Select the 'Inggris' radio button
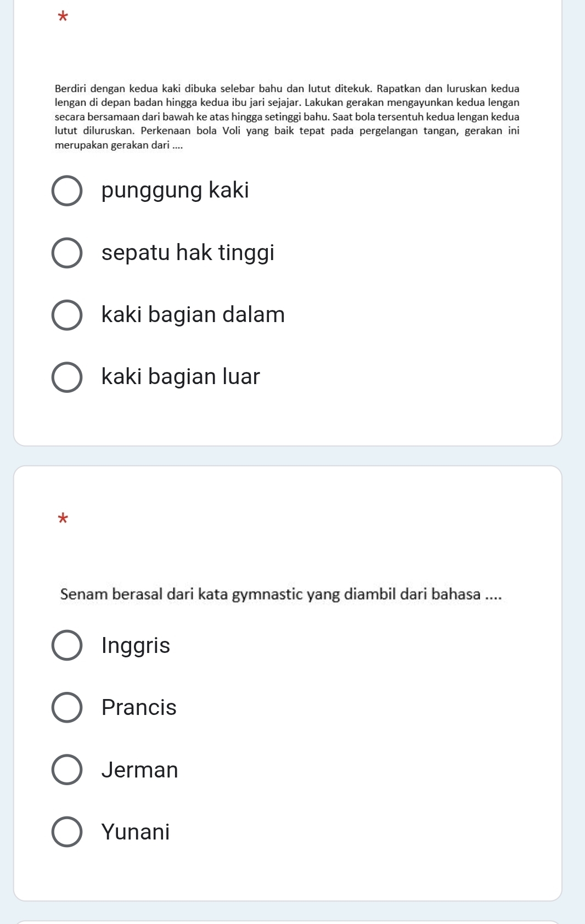This screenshot has height=924, width=585. 67,645
